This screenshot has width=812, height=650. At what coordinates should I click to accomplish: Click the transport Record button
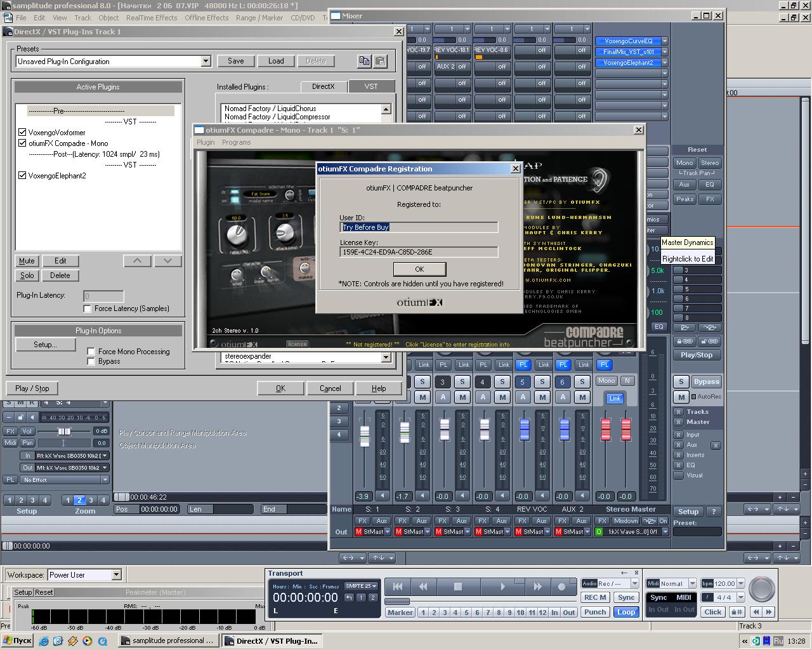(x=561, y=587)
